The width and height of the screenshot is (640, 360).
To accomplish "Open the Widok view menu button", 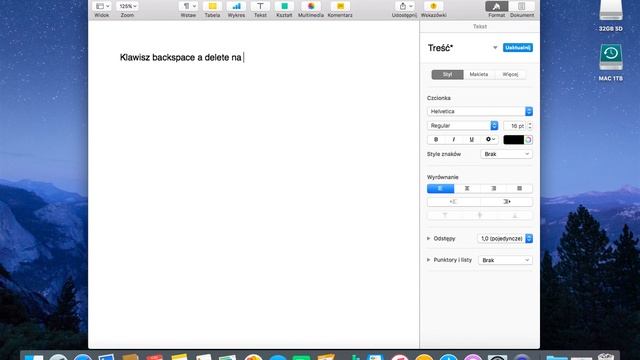I will point(102,6).
